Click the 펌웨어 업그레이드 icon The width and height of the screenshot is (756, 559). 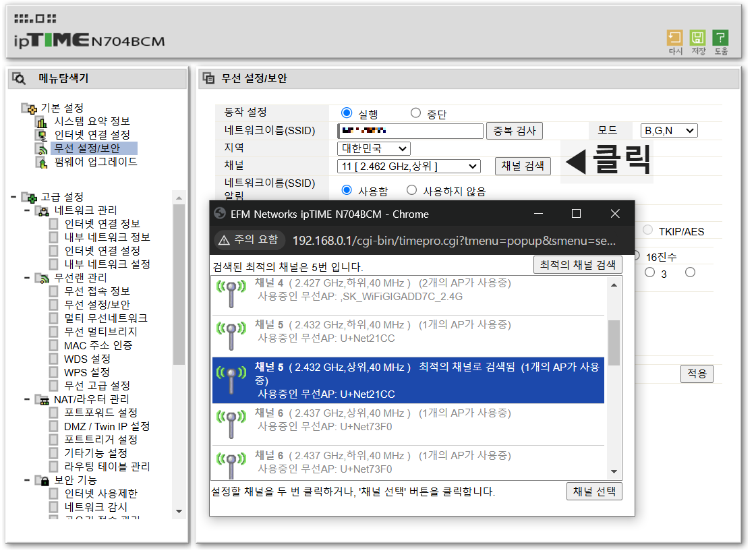[42, 163]
